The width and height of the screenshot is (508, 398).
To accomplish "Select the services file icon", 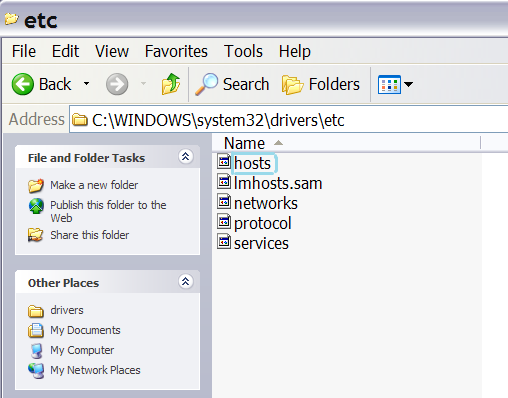I will pos(224,241).
